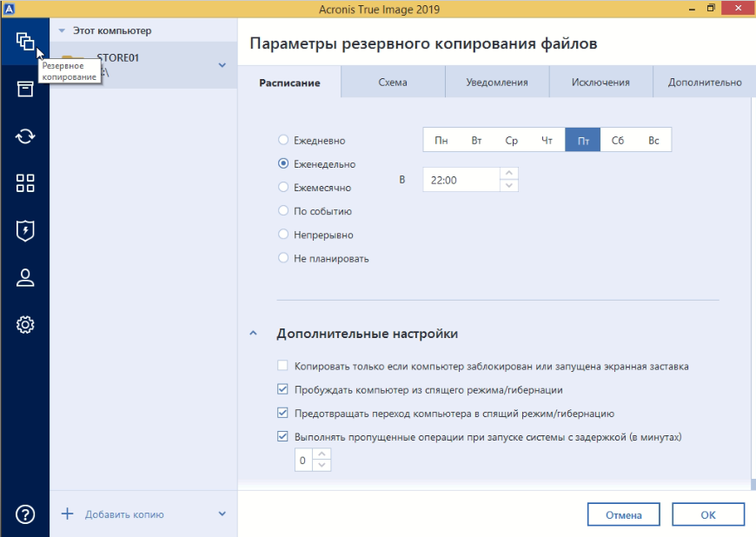Select the Ежедневно schedule option
The image size is (756, 537).
coord(283,140)
